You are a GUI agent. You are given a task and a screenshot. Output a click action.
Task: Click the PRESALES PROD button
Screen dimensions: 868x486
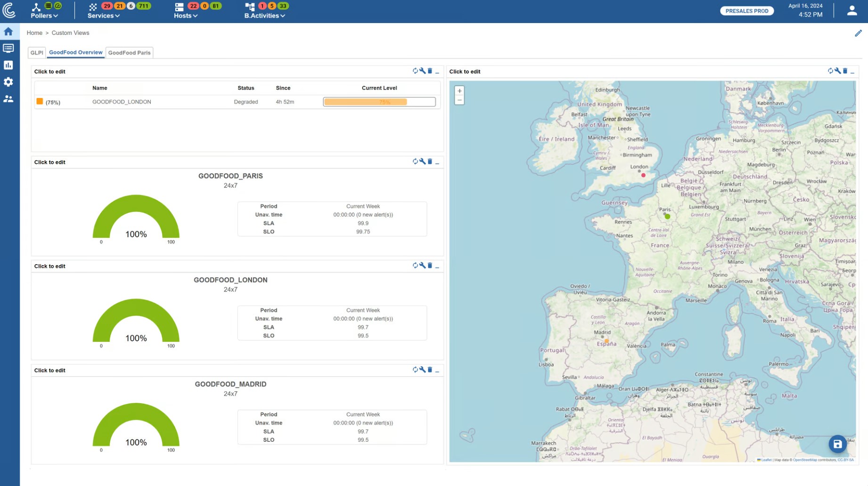(x=746, y=10)
